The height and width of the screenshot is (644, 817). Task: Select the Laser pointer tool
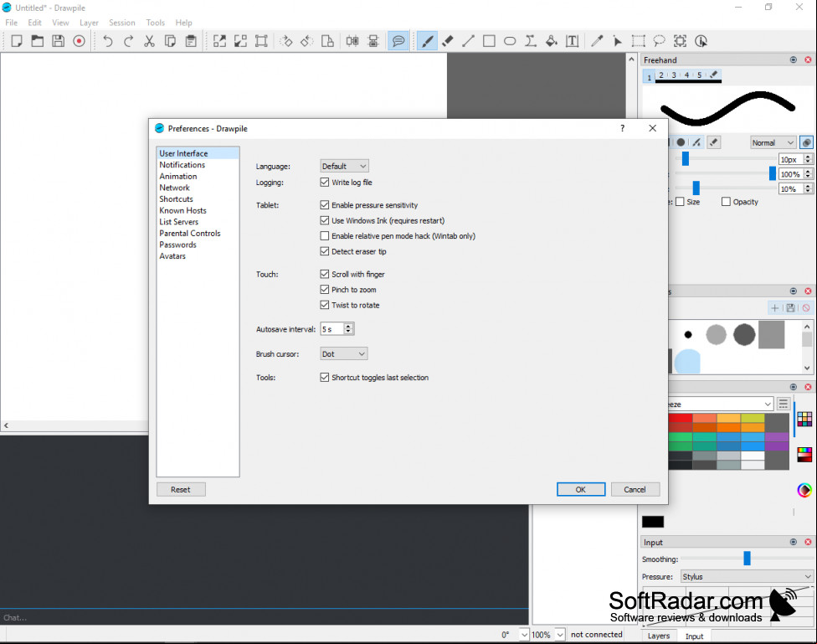point(618,41)
